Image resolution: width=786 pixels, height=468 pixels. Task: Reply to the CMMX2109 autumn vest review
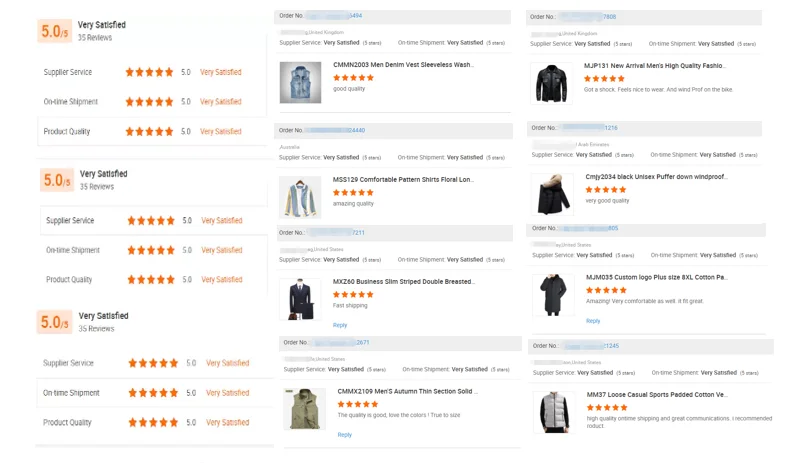click(344, 435)
